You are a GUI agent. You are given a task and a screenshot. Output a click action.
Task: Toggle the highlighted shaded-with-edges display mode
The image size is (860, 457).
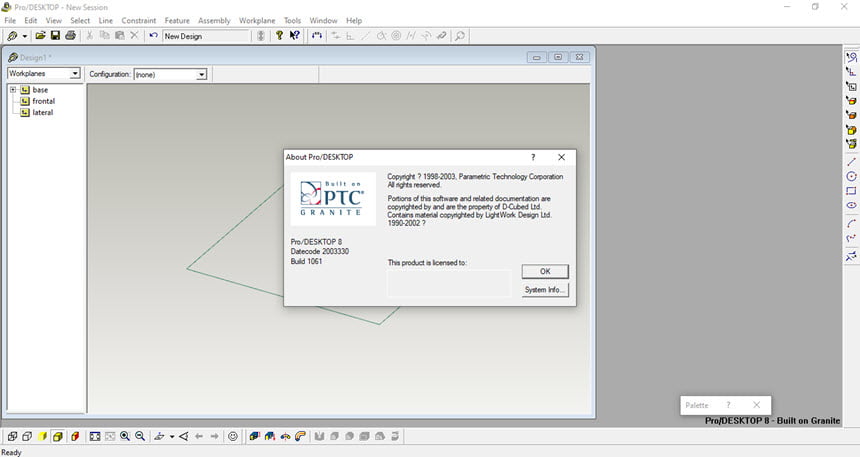click(x=58, y=436)
